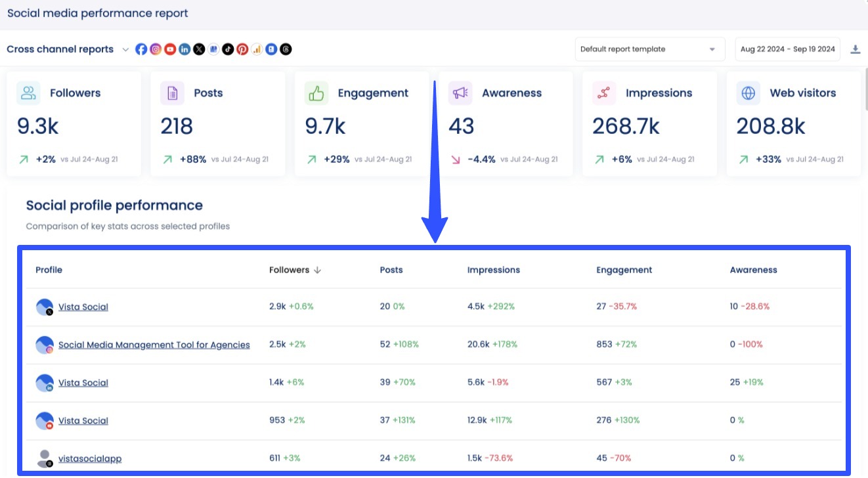Select the Threads channel icon
Screen dimensions: 868x478
click(286, 49)
